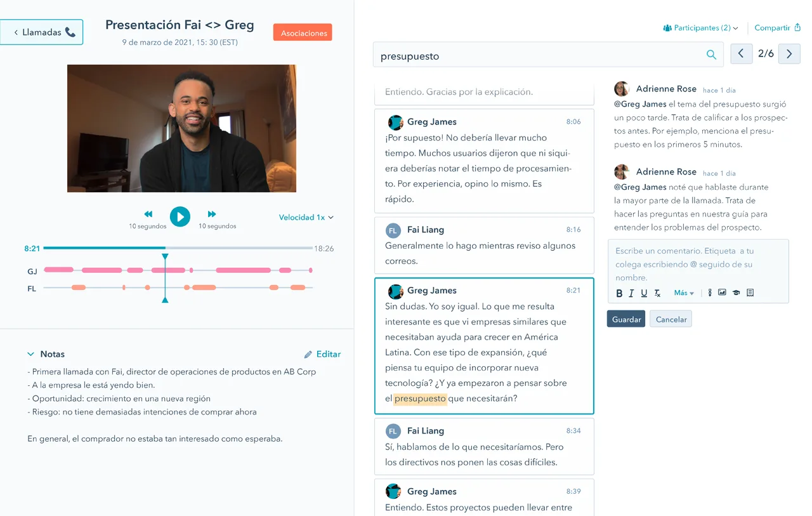Click the GJ speaker label
The width and height of the screenshot is (812, 516).
click(x=32, y=271)
